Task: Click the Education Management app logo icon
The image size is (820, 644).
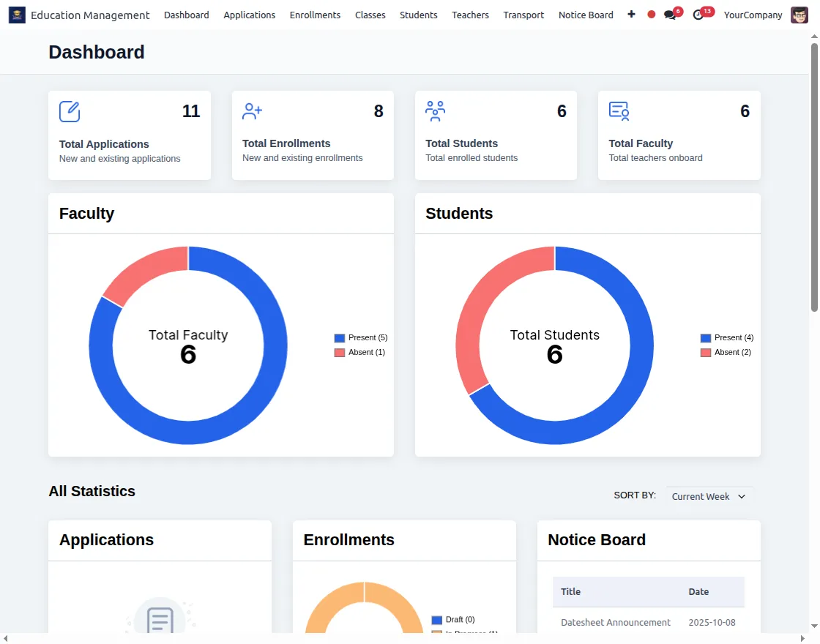Action: [17, 15]
